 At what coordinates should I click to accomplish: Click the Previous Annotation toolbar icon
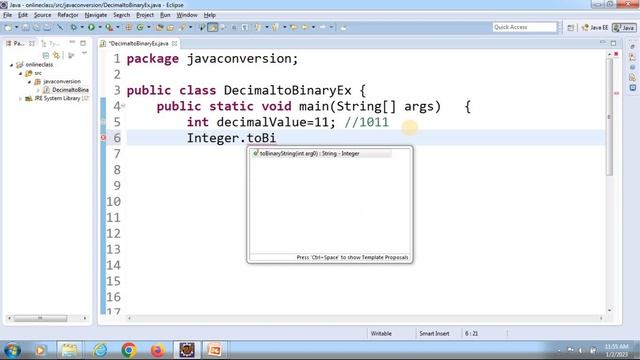275,27
